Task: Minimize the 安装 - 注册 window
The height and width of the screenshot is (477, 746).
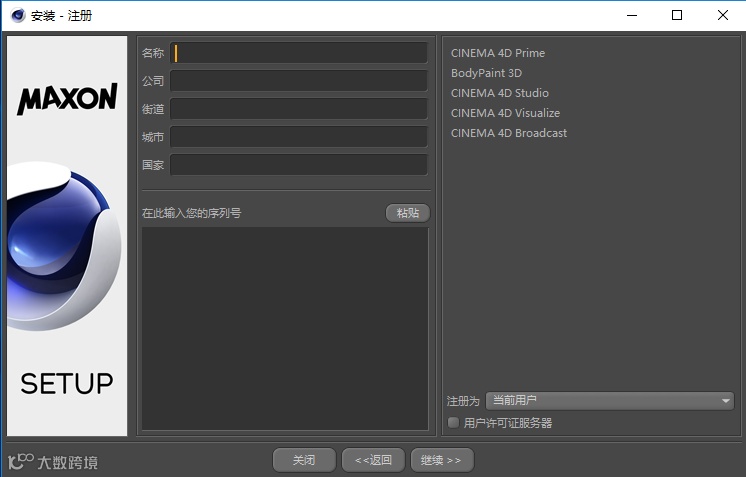Action: [632, 15]
